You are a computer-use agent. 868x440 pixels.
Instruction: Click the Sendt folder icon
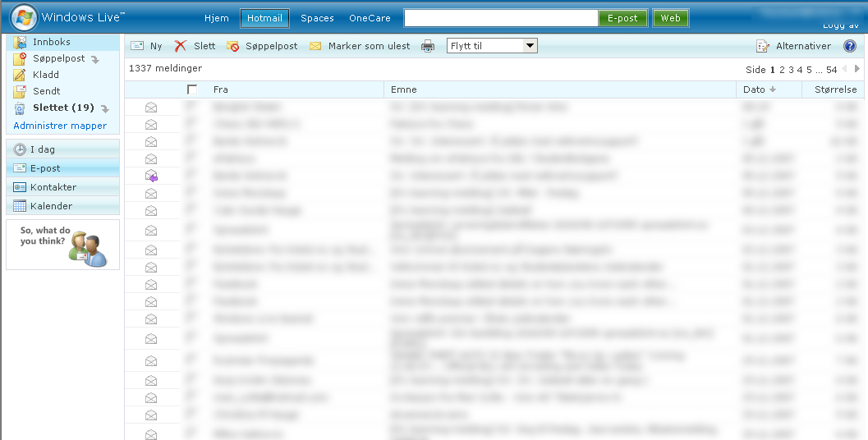(20, 91)
